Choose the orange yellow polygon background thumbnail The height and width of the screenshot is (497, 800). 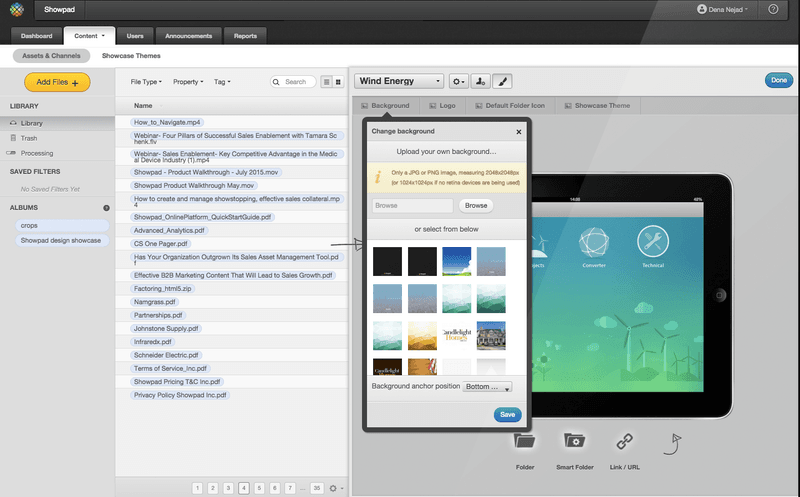(x=422, y=336)
